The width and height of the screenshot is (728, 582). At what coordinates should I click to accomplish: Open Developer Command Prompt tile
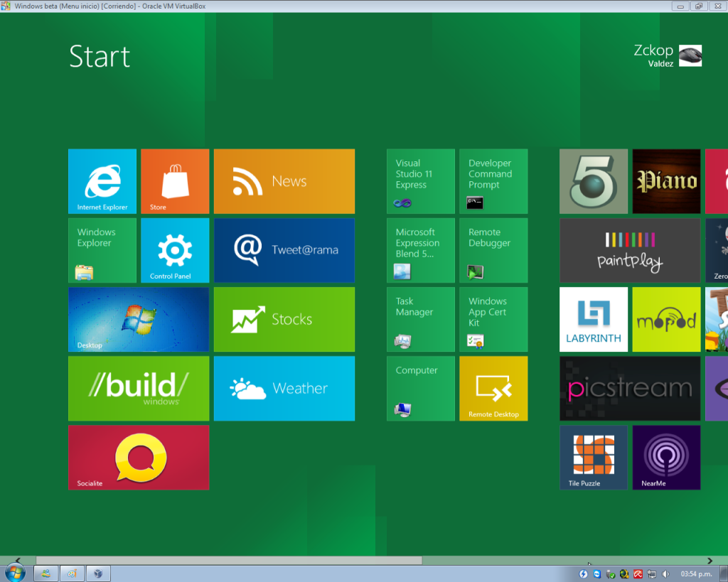[493, 181]
